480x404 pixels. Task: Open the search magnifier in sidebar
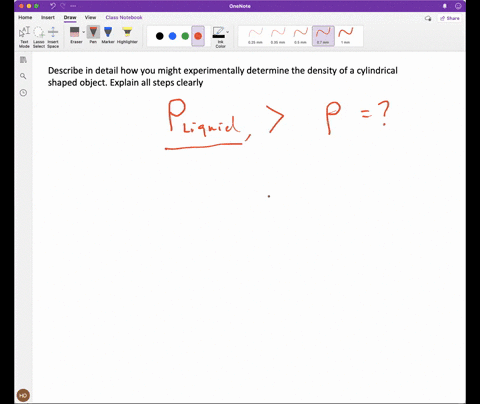pos(23,76)
